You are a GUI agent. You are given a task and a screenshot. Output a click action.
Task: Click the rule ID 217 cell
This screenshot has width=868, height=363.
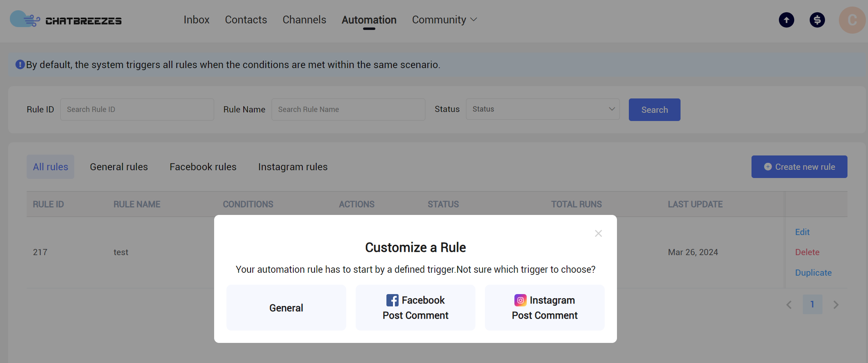pos(40,252)
